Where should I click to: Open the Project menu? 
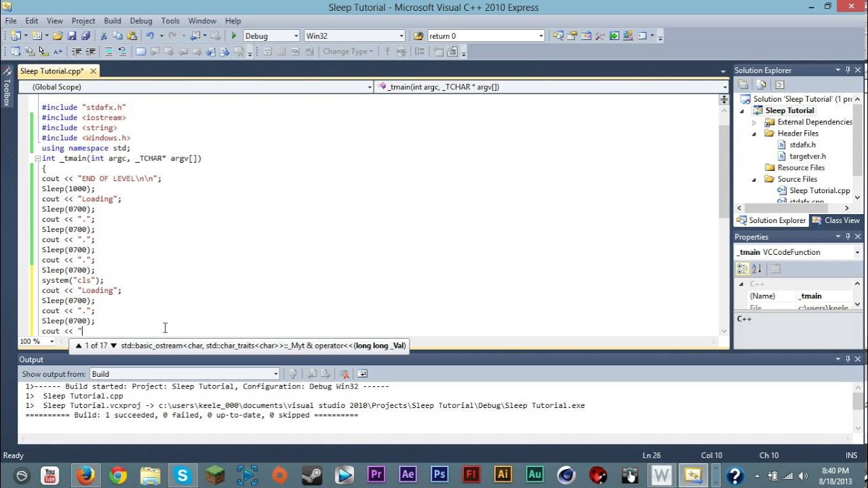(83, 21)
